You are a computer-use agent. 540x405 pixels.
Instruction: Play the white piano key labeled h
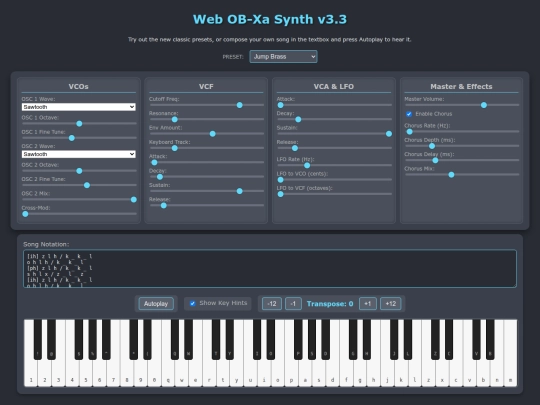tap(373, 374)
